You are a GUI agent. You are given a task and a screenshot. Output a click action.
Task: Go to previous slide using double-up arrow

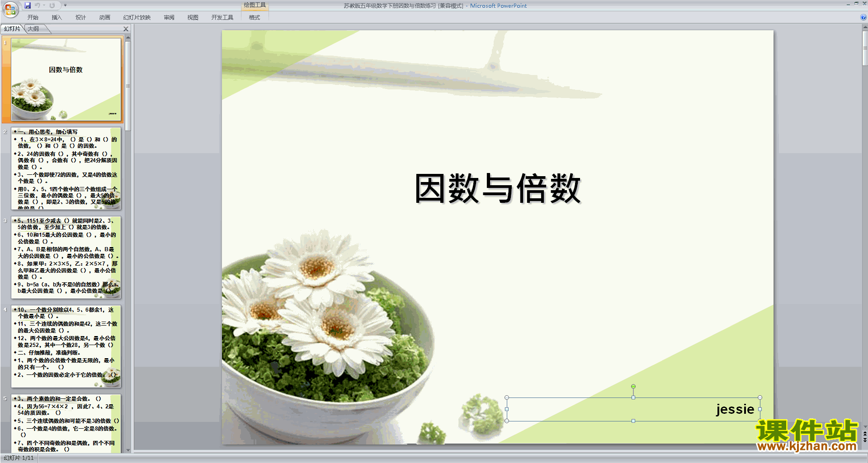[865, 434]
